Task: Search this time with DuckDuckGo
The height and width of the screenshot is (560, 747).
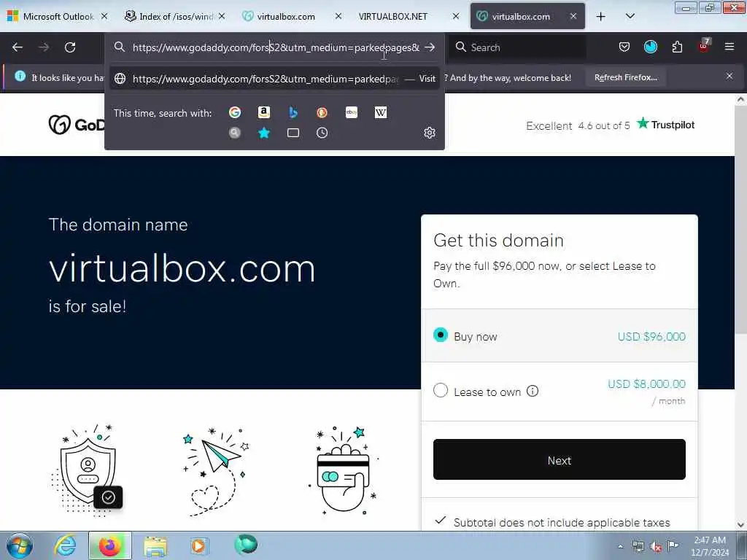Action: pyautogui.click(x=322, y=112)
